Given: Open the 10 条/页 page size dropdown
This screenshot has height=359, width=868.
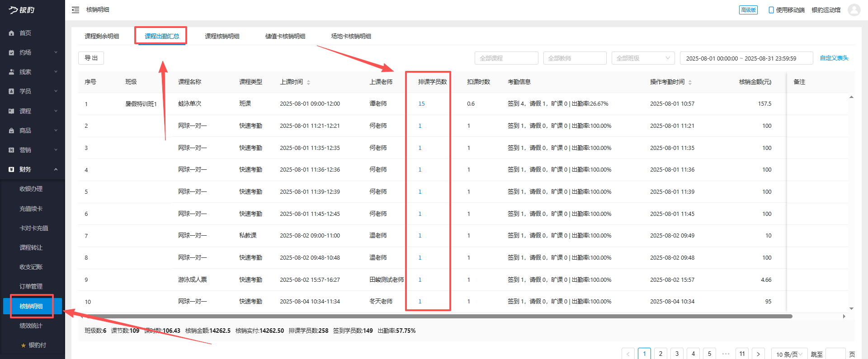Looking at the screenshot, I should pyautogui.click(x=789, y=354).
